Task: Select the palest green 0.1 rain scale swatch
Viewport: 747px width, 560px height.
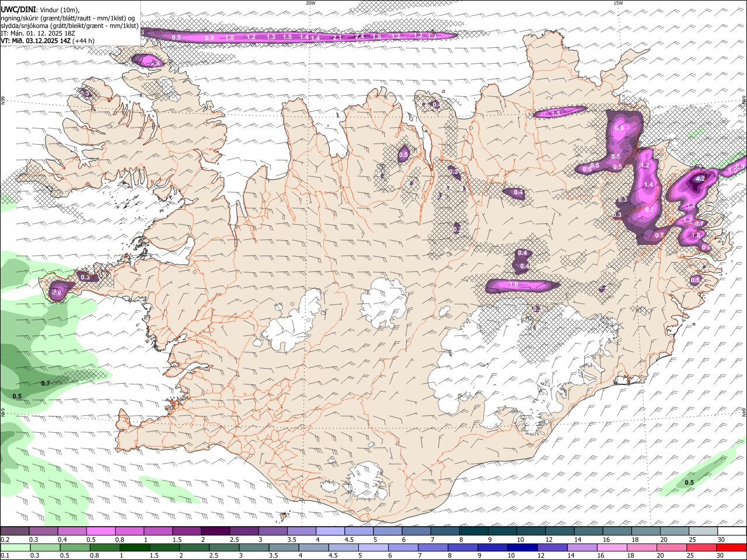Action: (x=15, y=547)
